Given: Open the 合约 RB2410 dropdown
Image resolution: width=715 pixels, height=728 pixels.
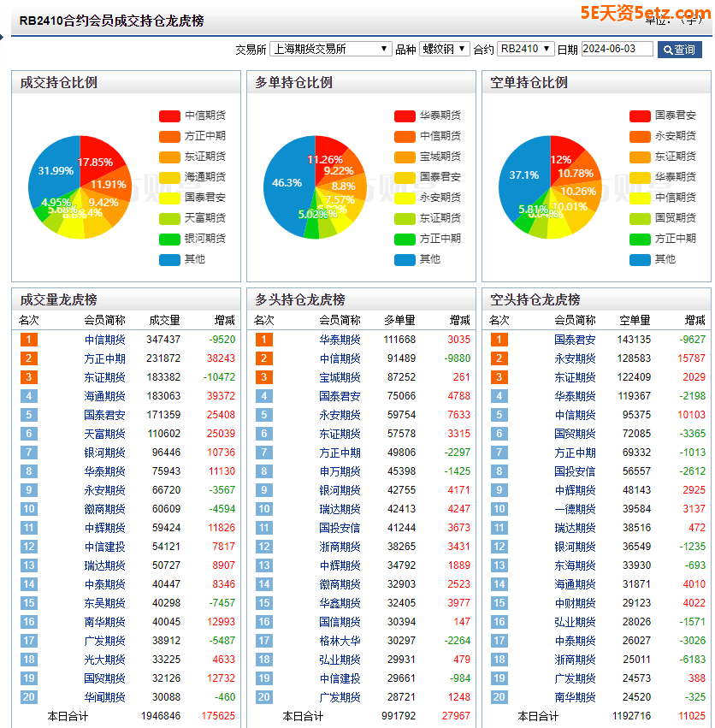Looking at the screenshot, I should point(525,49).
